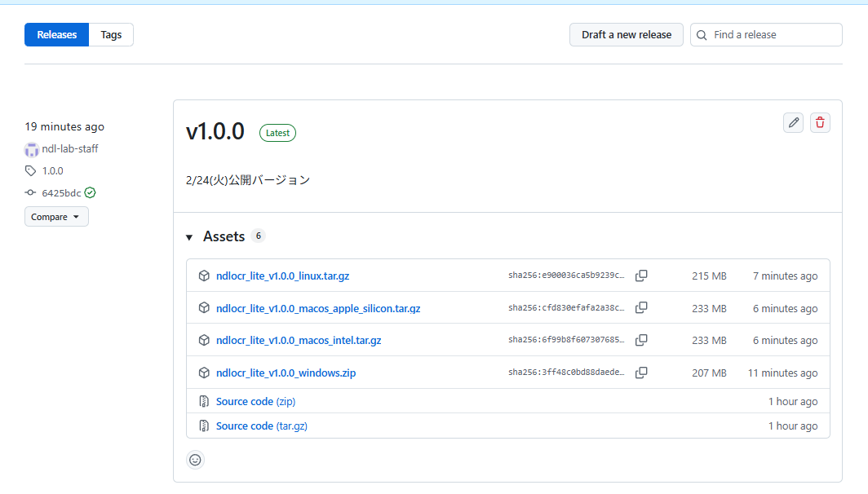Click the green verified commit checkmark

(x=91, y=193)
